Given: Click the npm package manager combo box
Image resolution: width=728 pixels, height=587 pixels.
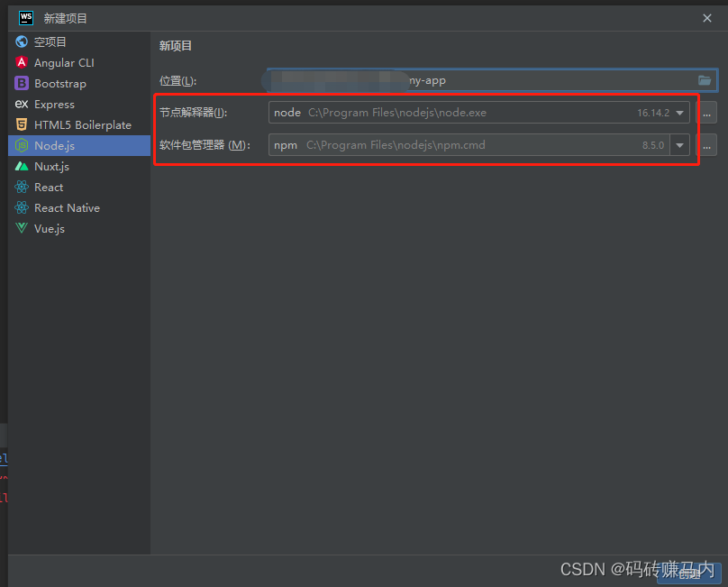Looking at the screenshot, I should [x=478, y=145].
